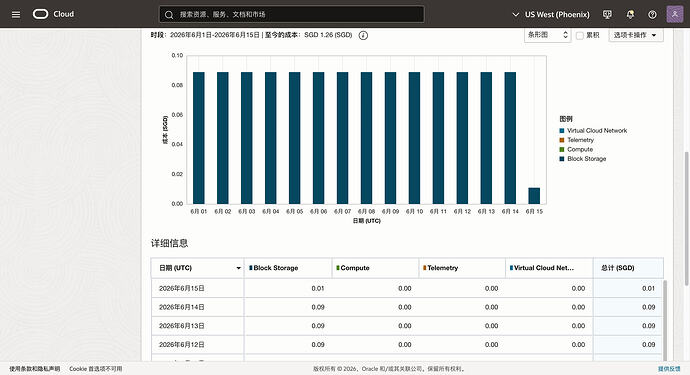Select the 2026年6月15日 row date
Viewport: 690px width, 375px height.
click(182, 288)
